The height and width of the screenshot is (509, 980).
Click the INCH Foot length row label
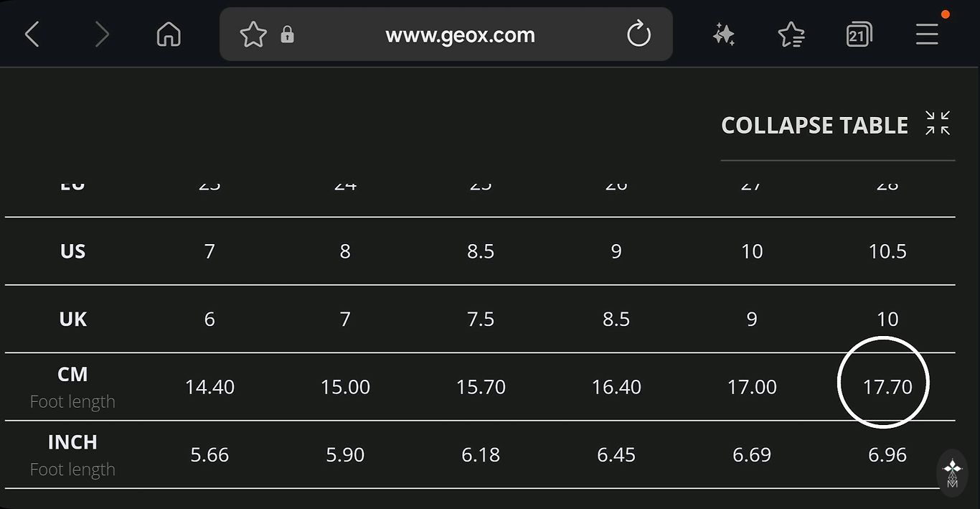tap(72, 454)
